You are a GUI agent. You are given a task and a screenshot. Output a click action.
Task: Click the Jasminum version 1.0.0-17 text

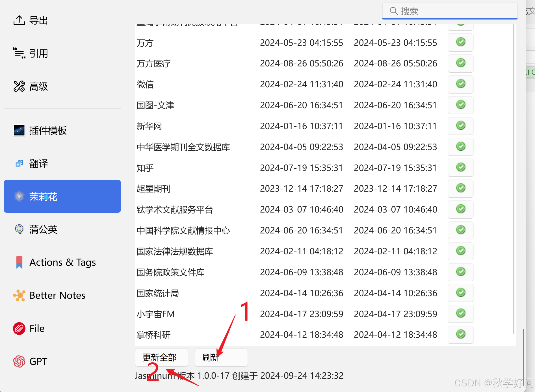coord(239,376)
